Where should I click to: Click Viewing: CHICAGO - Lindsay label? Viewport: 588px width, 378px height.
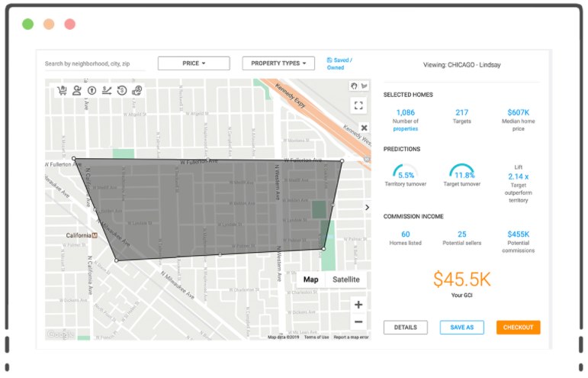coord(462,65)
